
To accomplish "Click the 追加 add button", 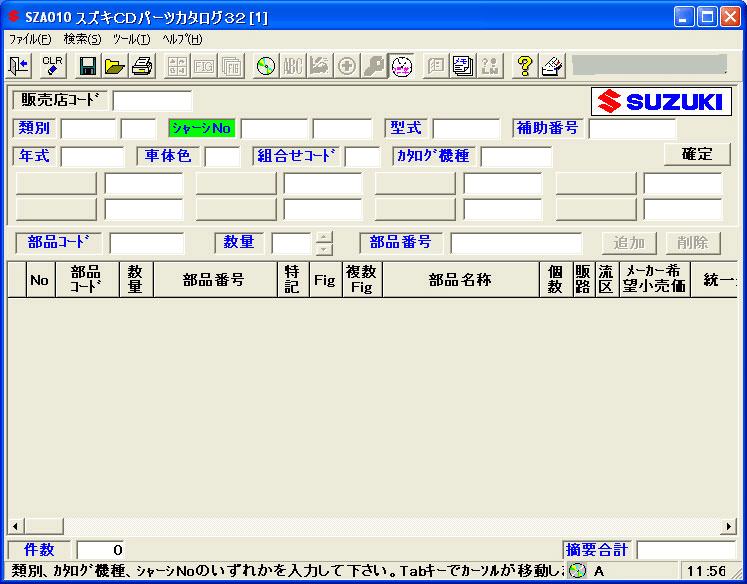I will click(629, 243).
